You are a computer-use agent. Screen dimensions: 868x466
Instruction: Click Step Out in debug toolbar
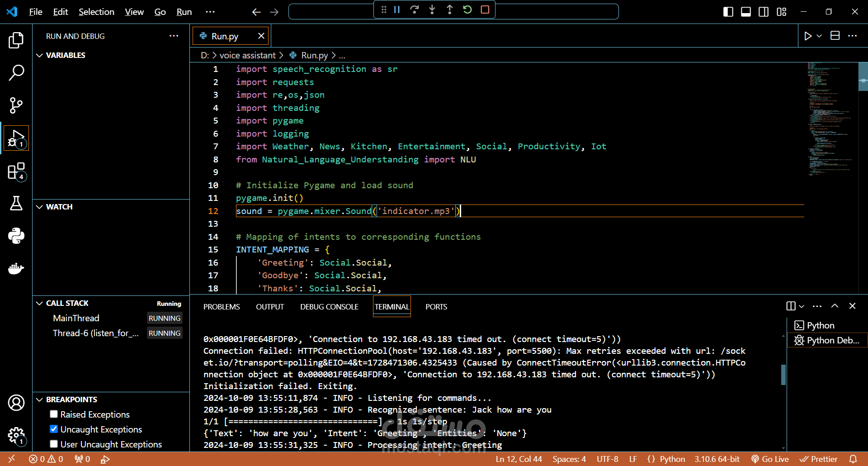[x=450, y=10]
